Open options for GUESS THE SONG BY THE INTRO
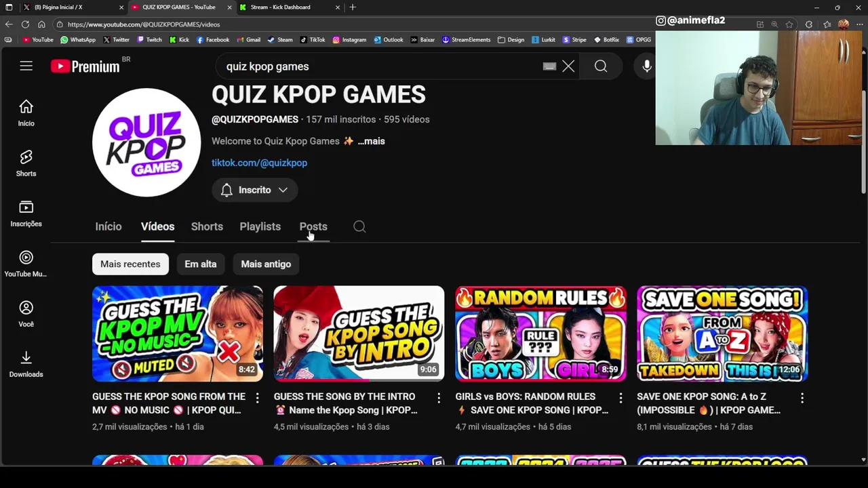Image resolution: width=868 pixels, height=488 pixels. tap(439, 398)
